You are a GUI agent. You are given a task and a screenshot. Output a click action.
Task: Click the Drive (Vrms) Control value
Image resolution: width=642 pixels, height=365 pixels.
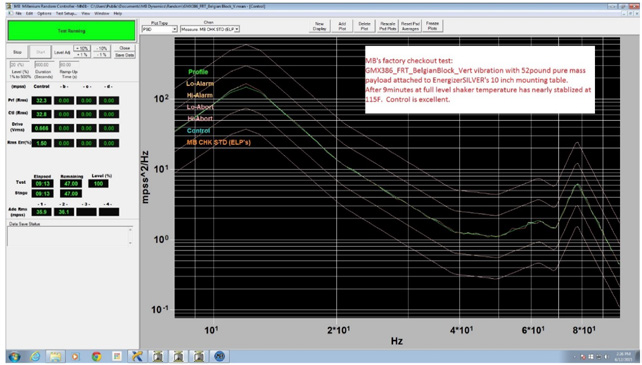(x=41, y=128)
